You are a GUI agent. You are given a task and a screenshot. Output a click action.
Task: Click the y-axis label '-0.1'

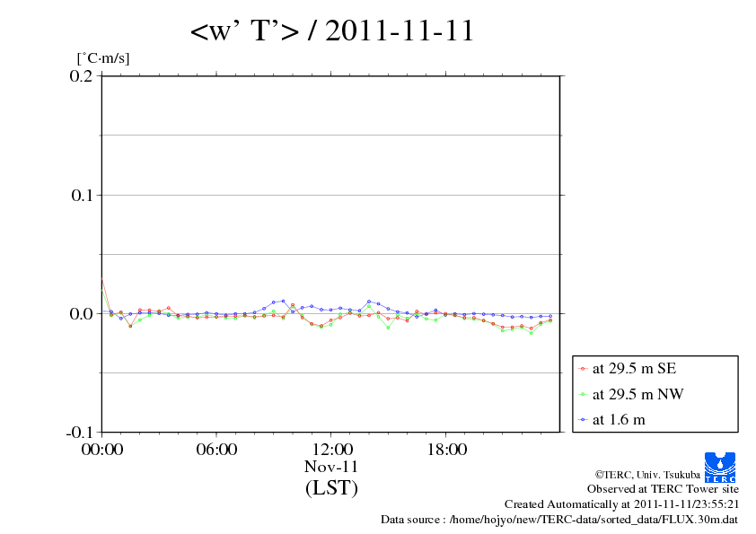[79, 433]
